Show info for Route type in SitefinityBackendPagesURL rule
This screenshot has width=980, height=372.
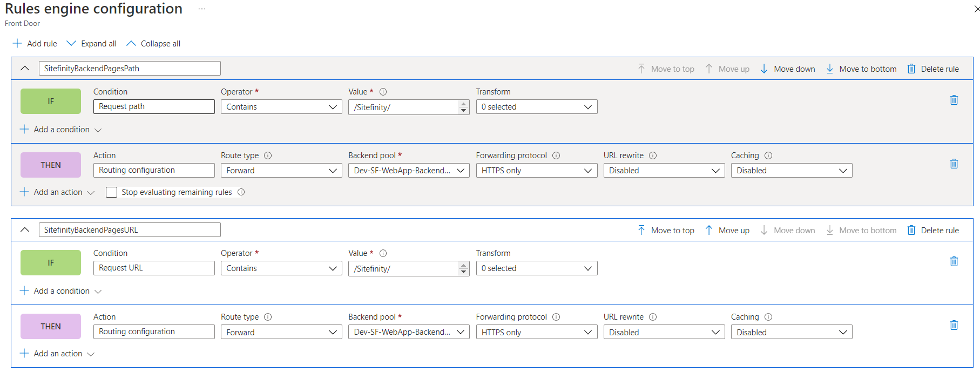click(268, 317)
